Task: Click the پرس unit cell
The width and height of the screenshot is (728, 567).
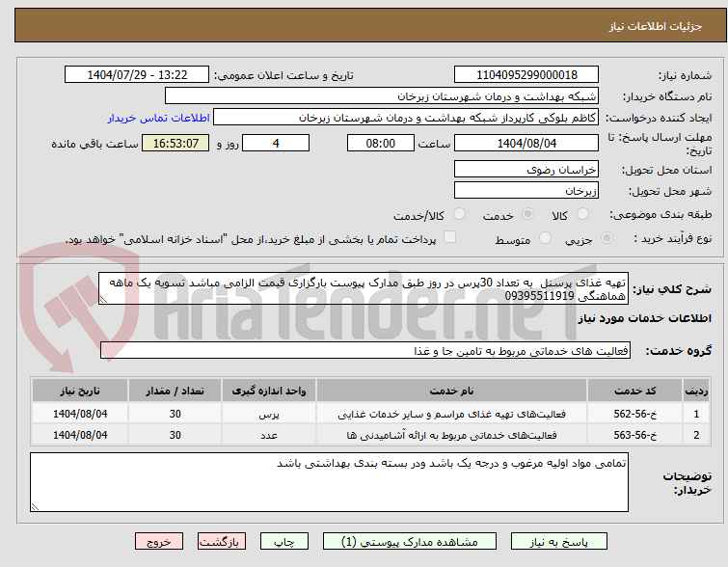Action: point(269,414)
